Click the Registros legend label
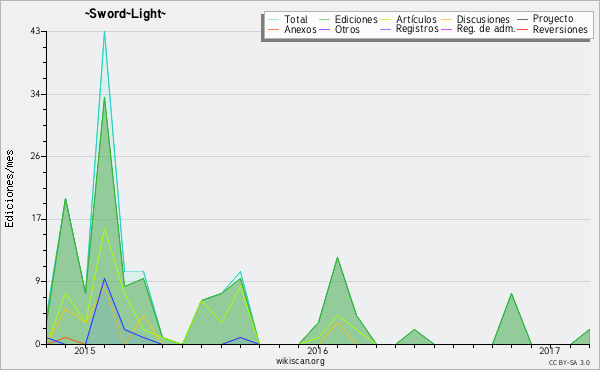This screenshot has width=600, height=370. [x=417, y=29]
